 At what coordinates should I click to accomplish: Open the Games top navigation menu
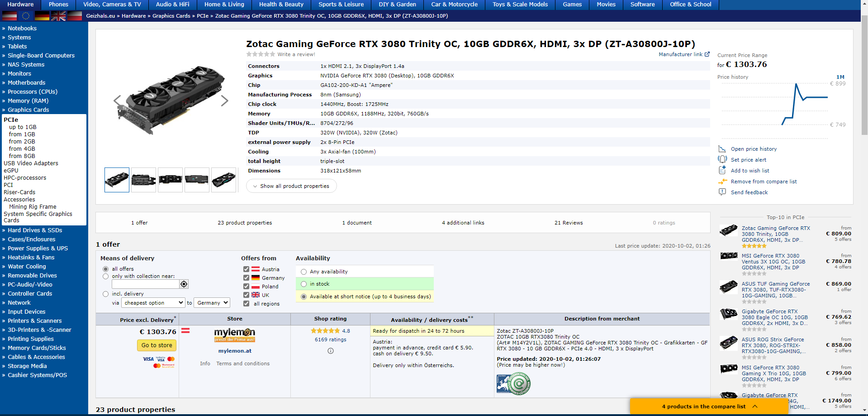click(x=572, y=5)
